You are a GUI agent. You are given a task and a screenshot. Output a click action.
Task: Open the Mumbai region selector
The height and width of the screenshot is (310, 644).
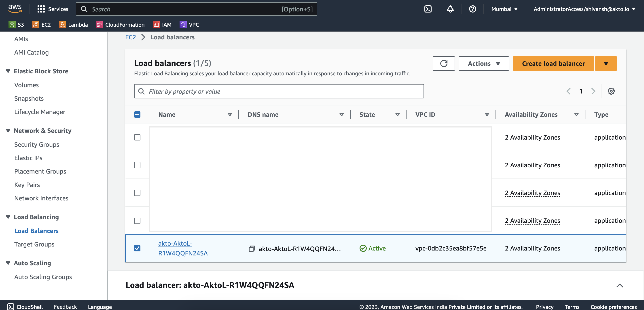click(504, 9)
